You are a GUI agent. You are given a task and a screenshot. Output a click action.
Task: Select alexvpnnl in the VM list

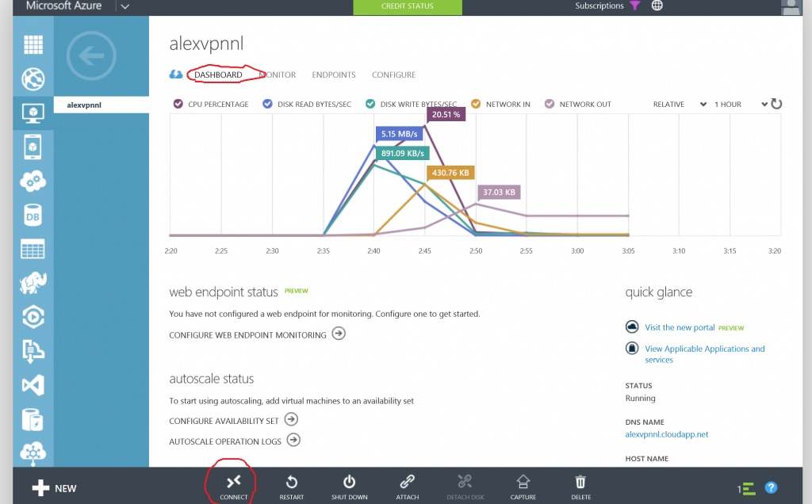101,105
